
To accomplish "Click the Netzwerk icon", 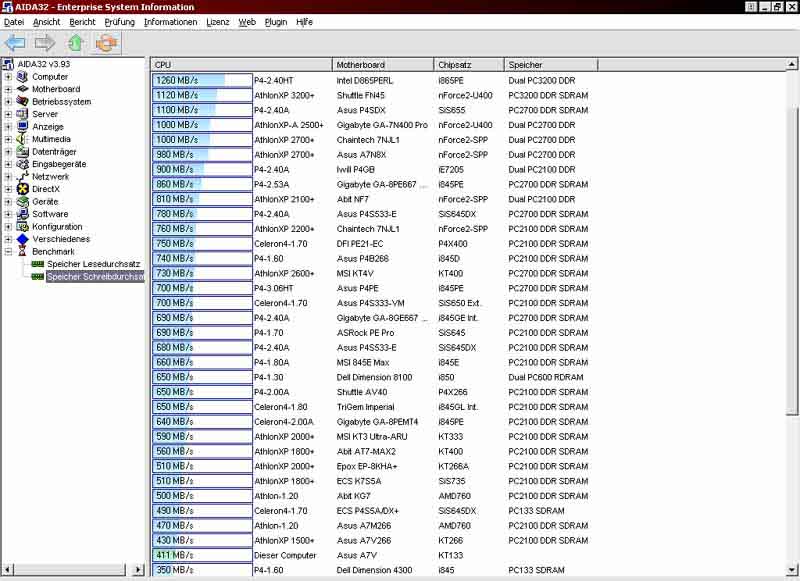I will pos(22,176).
